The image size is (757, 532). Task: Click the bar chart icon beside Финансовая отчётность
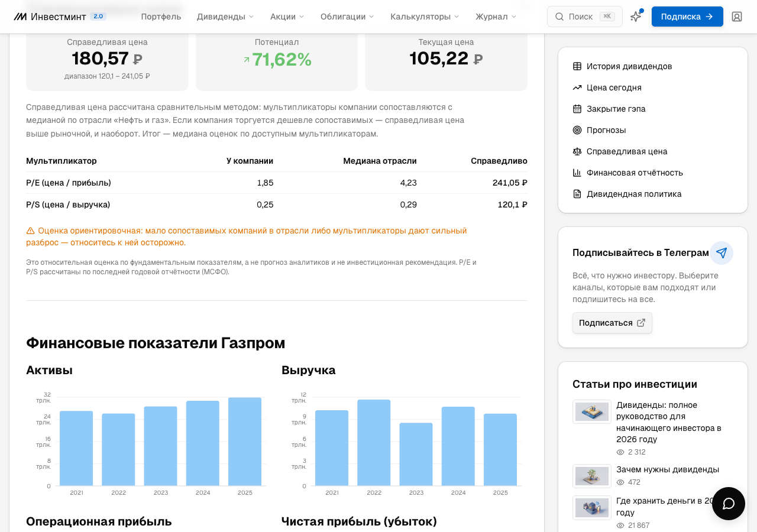click(x=577, y=173)
